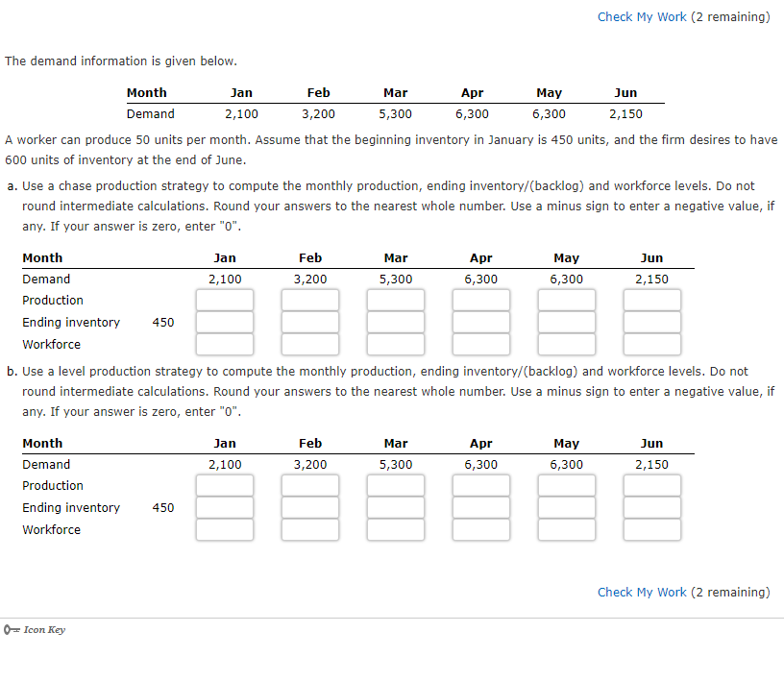784x681 pixels.
Task: Click June Workforce field in part b
Action: [651, 529]
